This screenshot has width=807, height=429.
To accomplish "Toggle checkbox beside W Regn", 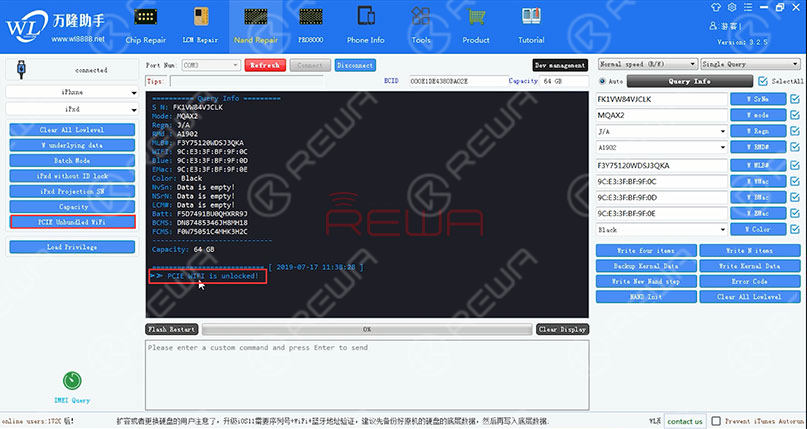I will (795, 131).
